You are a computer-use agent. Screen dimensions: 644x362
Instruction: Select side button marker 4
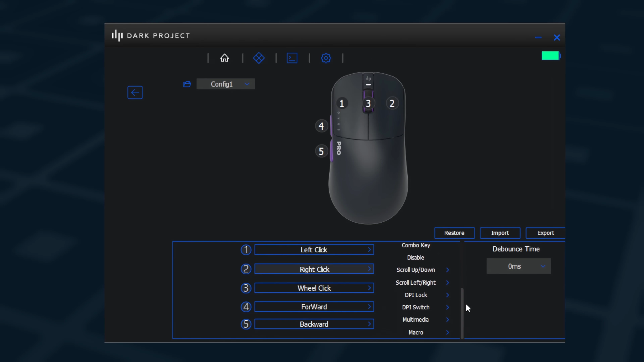coord(321,126)
